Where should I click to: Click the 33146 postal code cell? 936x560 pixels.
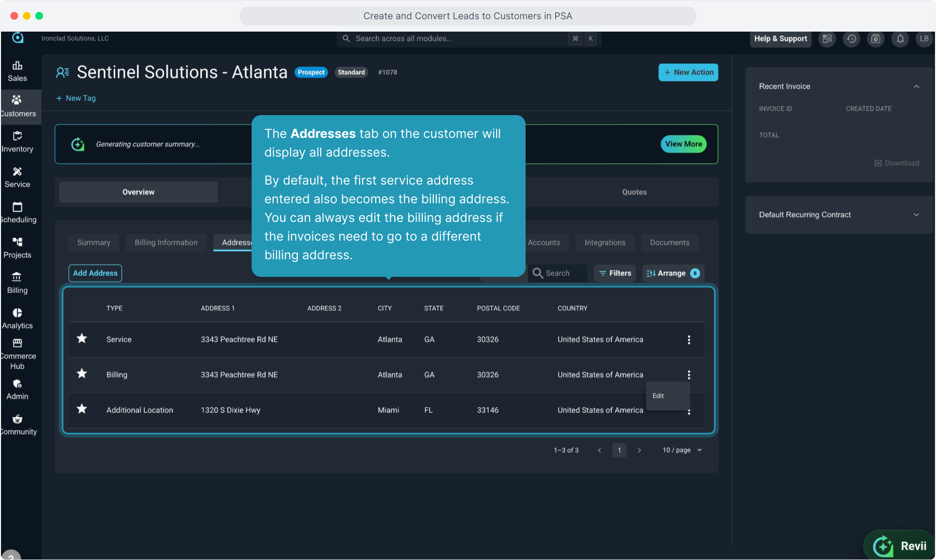(488, 410)
